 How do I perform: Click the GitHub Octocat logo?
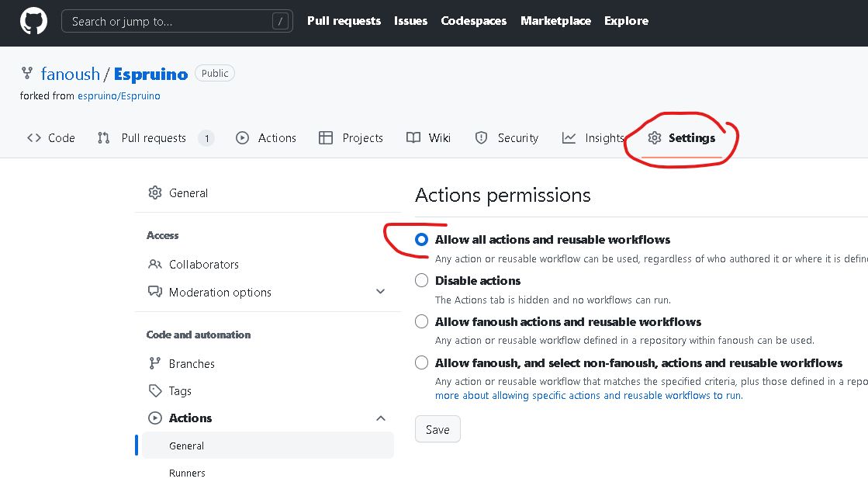click(x=34, y=22)
